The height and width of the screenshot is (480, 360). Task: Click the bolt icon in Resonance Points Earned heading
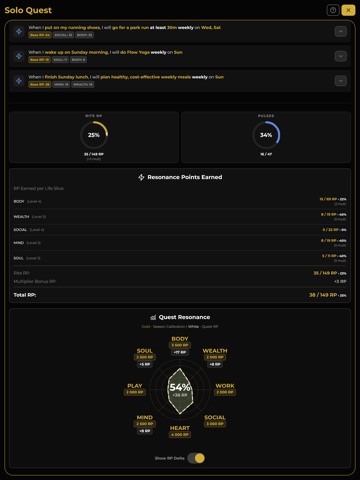pyautogui.click(x=141, y=177)
